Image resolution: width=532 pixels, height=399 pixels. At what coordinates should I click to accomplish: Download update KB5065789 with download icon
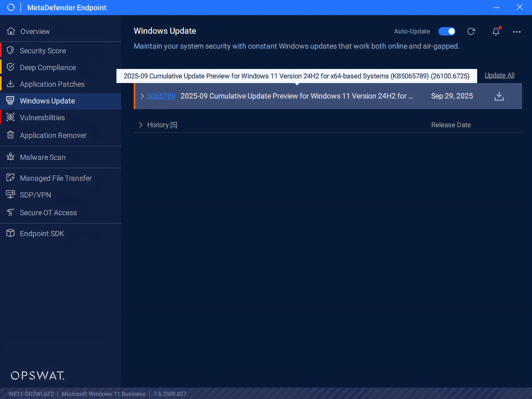pos(499,96)
